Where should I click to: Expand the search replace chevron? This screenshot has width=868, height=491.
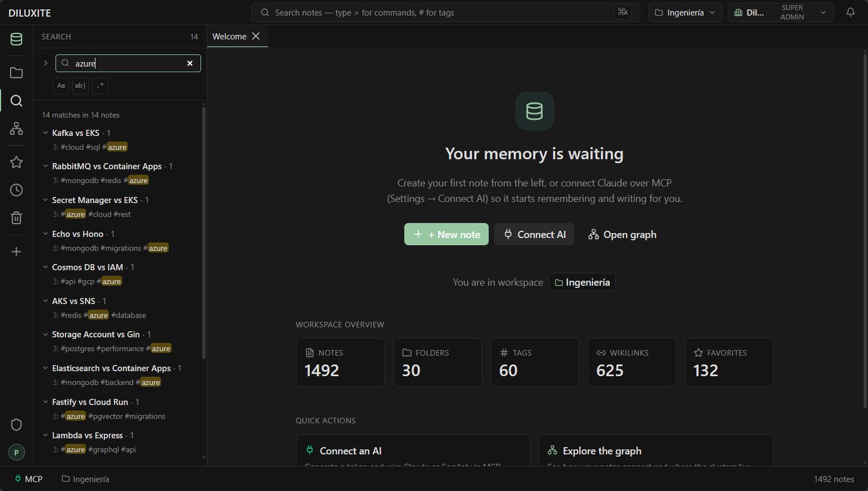(45, 63)
